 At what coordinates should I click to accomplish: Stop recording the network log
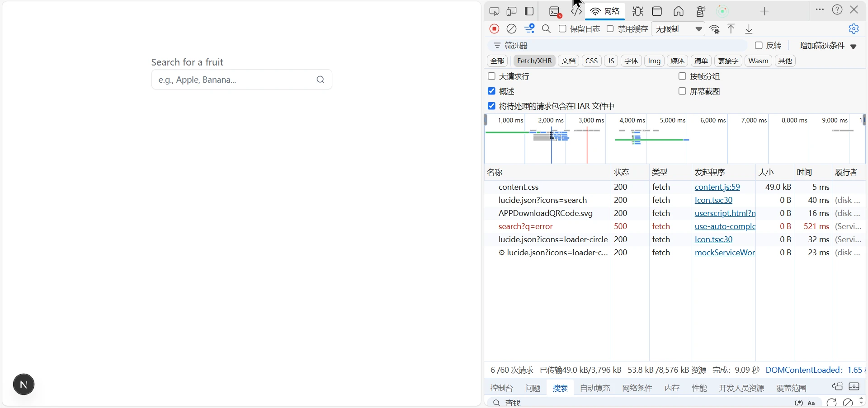[x=494, y=29]
